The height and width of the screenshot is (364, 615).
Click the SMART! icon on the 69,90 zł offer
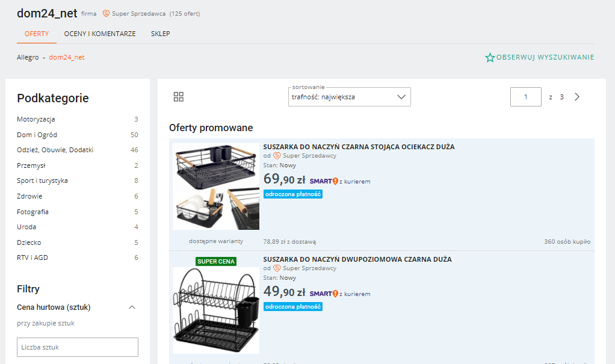(323, 180)
